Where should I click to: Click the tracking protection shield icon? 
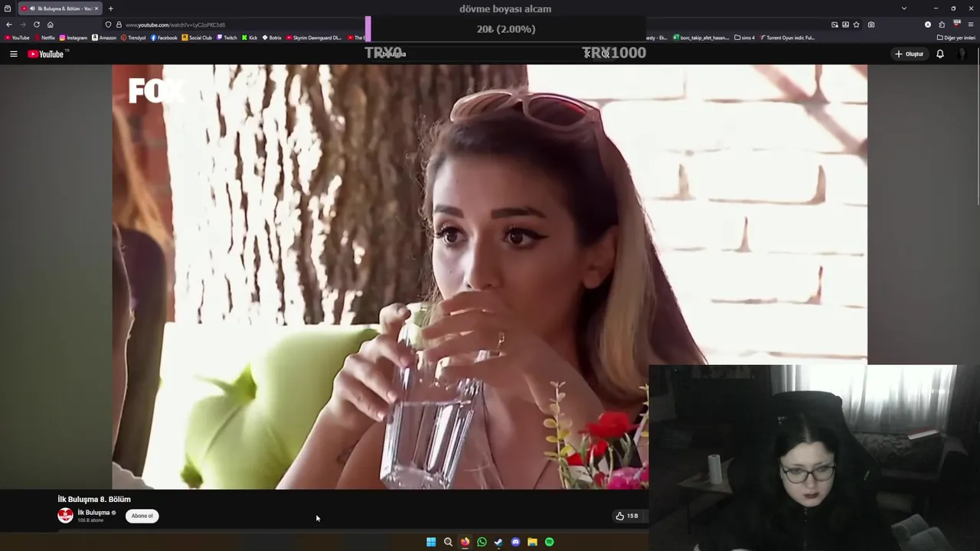tap(108, 24)
